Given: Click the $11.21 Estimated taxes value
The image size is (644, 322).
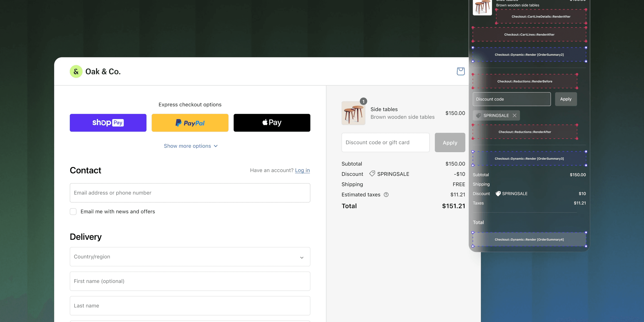Looking at the screenshot, I should tap(458, 195).
